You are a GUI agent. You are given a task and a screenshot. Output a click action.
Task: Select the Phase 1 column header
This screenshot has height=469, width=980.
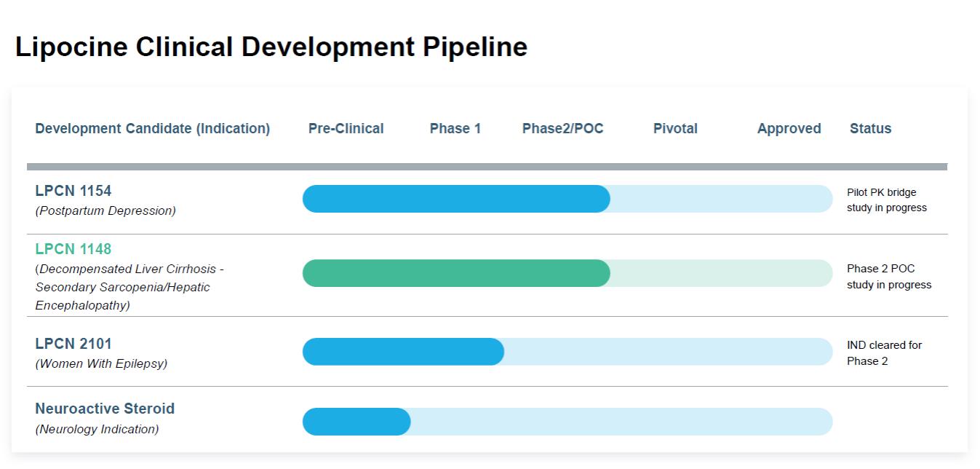[455, 129]
